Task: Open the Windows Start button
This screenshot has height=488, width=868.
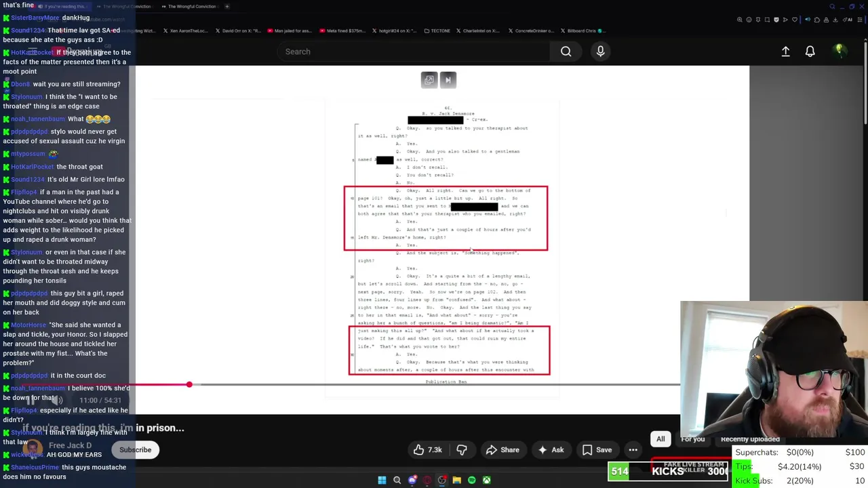Action: click(x=382, y=480)
